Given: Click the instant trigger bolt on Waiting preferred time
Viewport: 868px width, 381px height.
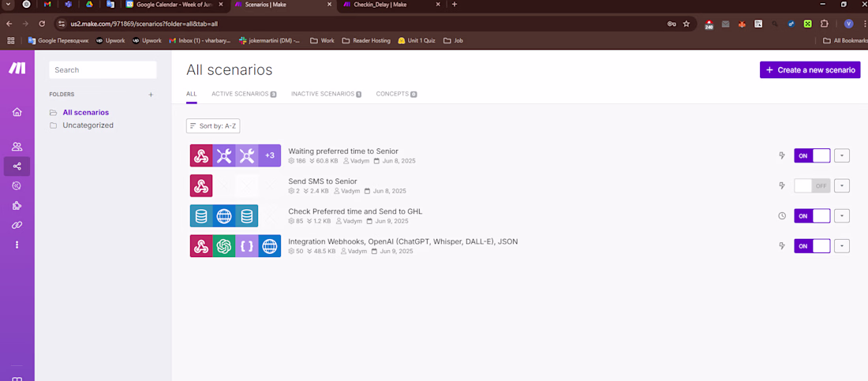Looking at the screenshot, I should click(782, 155).
